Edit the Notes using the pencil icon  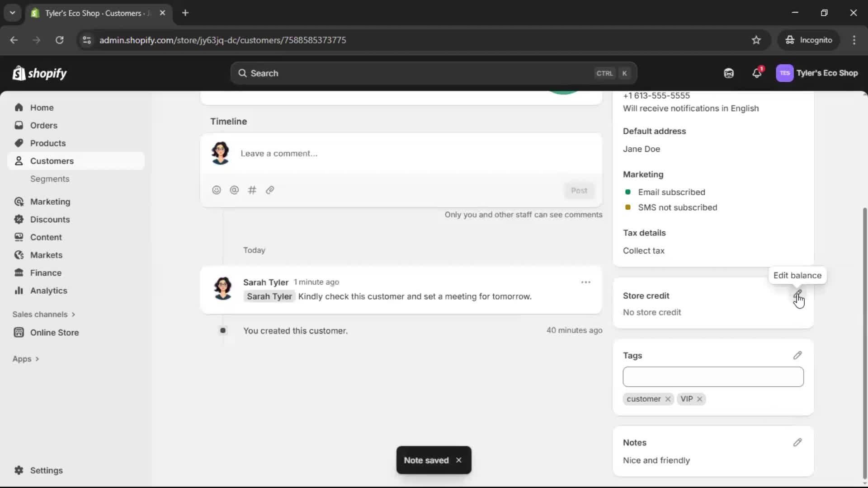[797, 442]
